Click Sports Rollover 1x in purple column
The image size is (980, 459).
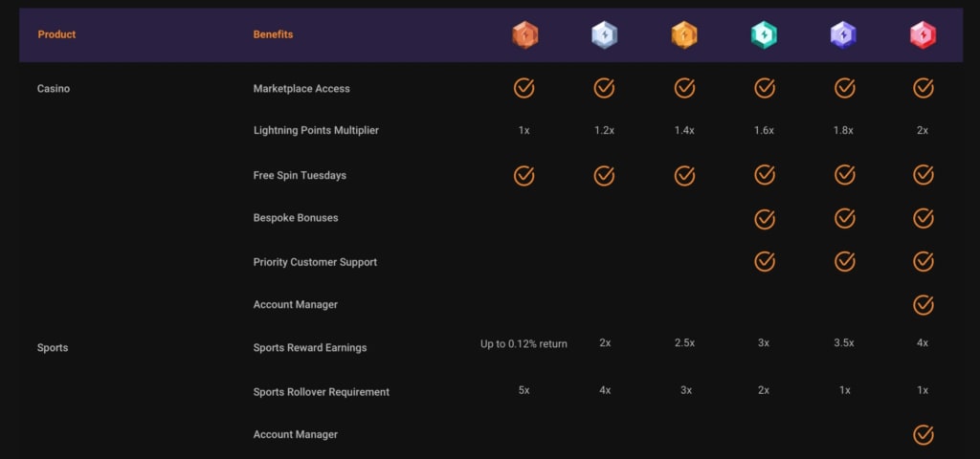pyautogui.click(x=844, y=390)
